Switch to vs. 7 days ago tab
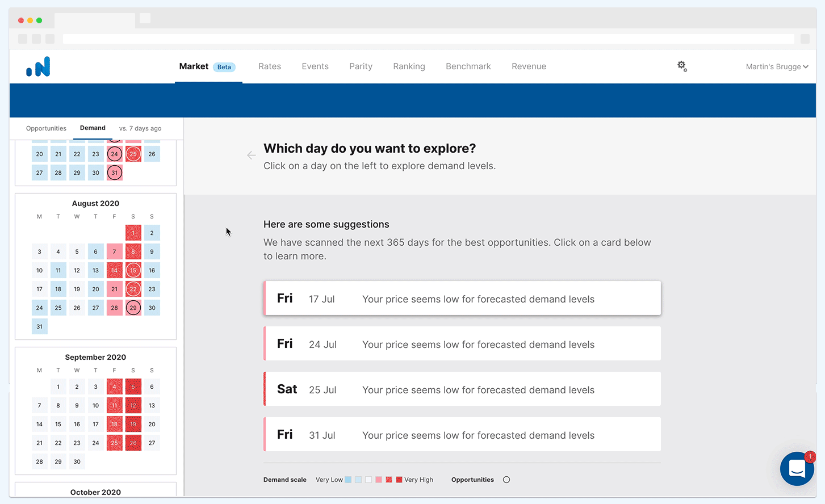This screenshot has height=504, width=825. [140, 128]
